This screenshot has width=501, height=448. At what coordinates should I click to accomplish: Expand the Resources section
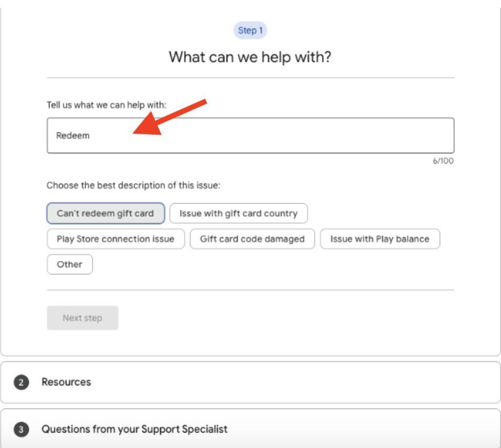tap(66, 382)
